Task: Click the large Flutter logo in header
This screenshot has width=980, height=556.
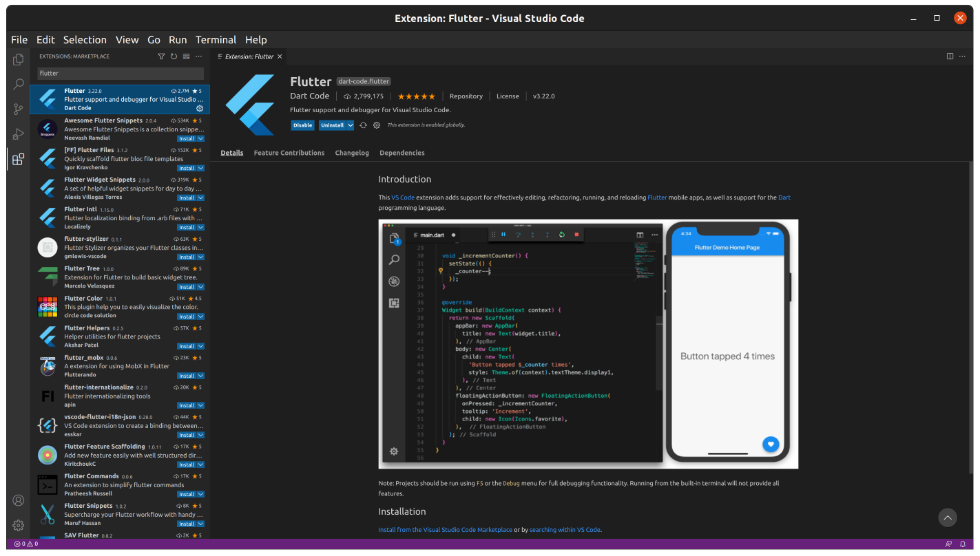Action: (x=251, y=105)
